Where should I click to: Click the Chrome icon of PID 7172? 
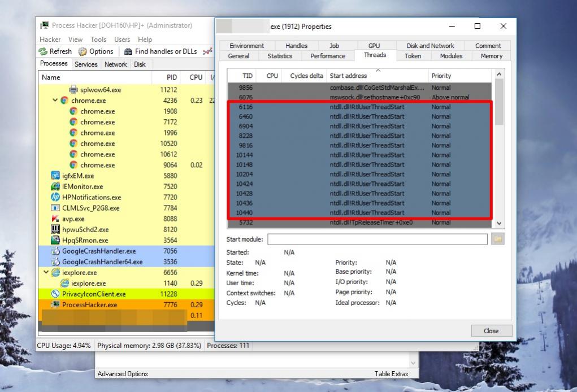pyautogui.click(x=73, y=121)
